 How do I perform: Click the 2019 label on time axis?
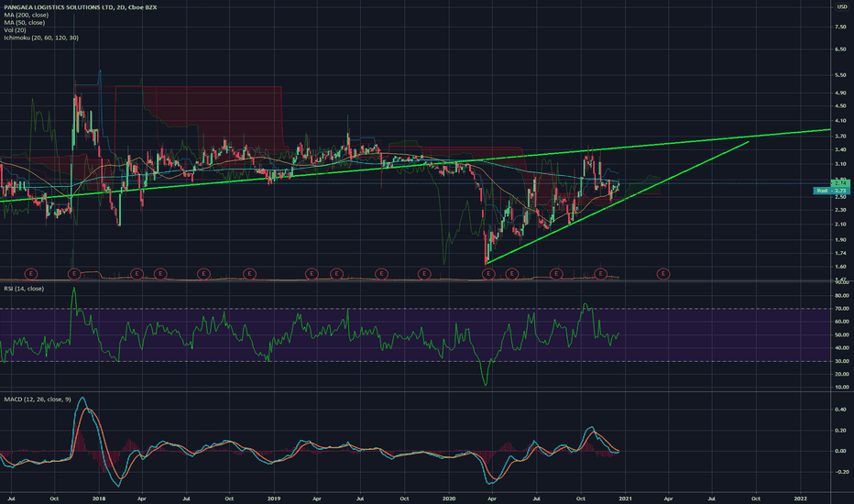point(274,499)
